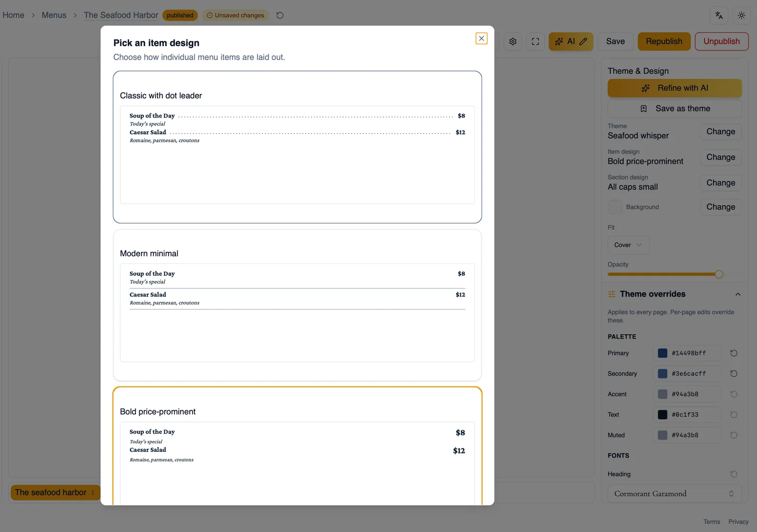Open the seafood harbor page options menu
757x532 pixels.
click(x=93, y=492)
